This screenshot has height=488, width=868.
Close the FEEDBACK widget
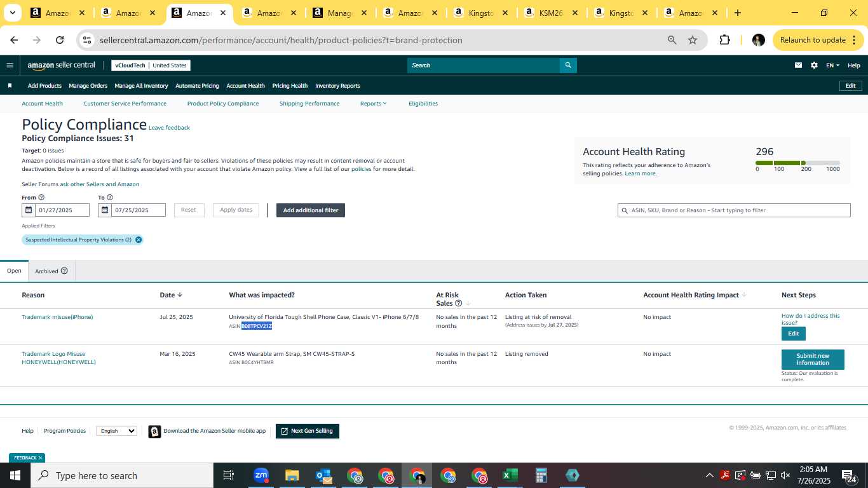[40, 457]
